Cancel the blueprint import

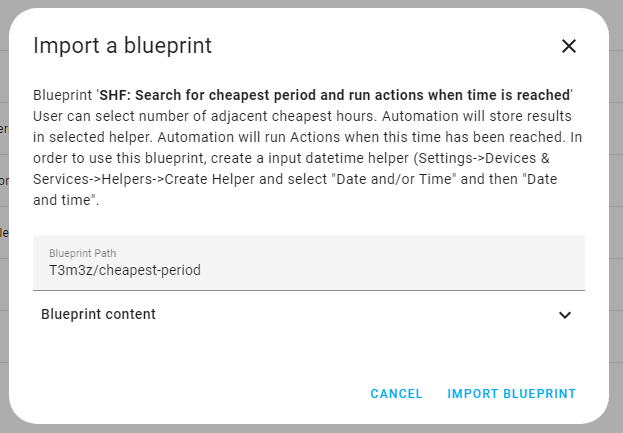(x=396, y=394)
